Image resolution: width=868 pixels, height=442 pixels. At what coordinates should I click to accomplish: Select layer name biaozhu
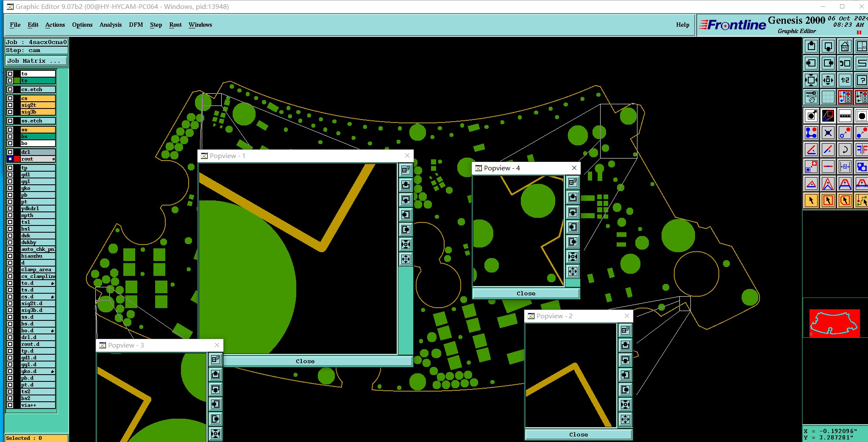pyautogui.click(x=38, y=256)
